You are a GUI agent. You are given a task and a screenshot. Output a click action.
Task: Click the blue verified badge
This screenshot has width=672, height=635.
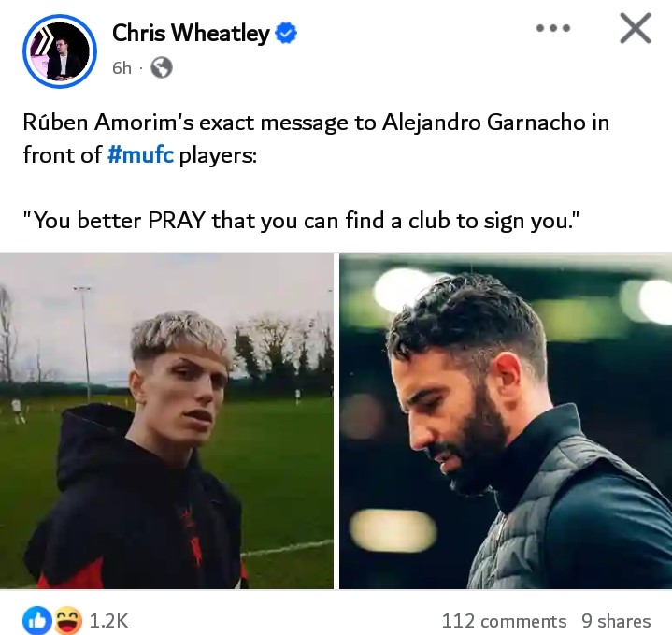[286, 34]
